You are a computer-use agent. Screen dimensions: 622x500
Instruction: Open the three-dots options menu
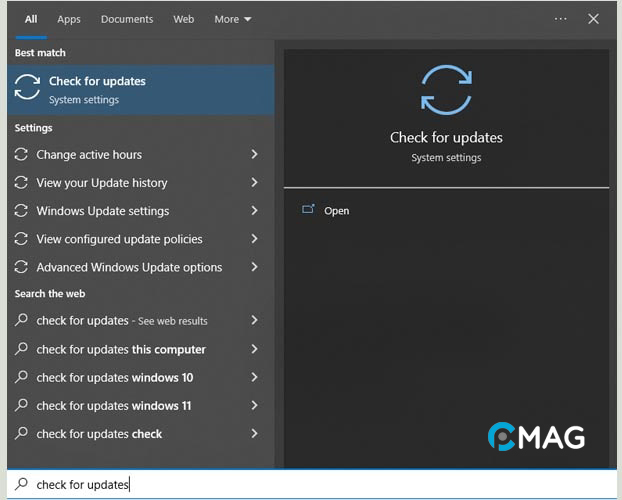point(560,19)
